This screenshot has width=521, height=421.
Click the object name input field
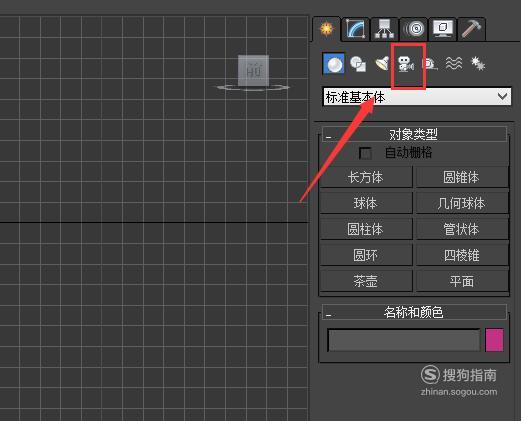[404, 340]
